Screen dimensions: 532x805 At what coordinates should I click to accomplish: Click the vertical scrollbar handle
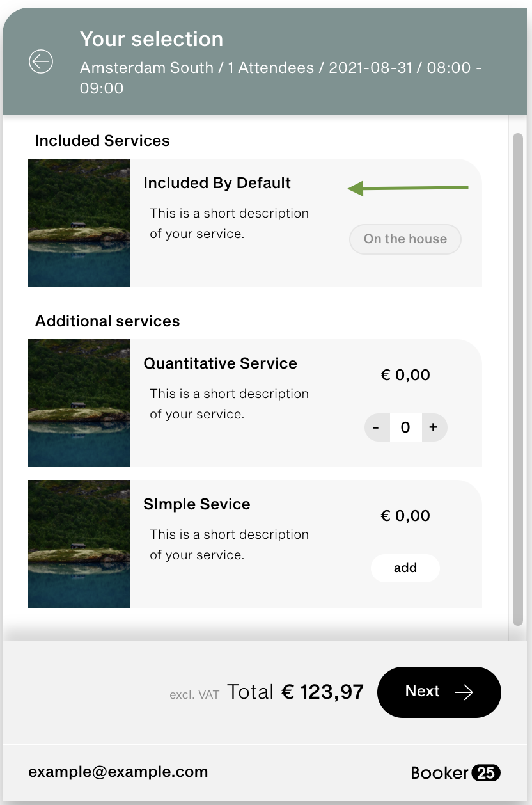coord(518,378)
